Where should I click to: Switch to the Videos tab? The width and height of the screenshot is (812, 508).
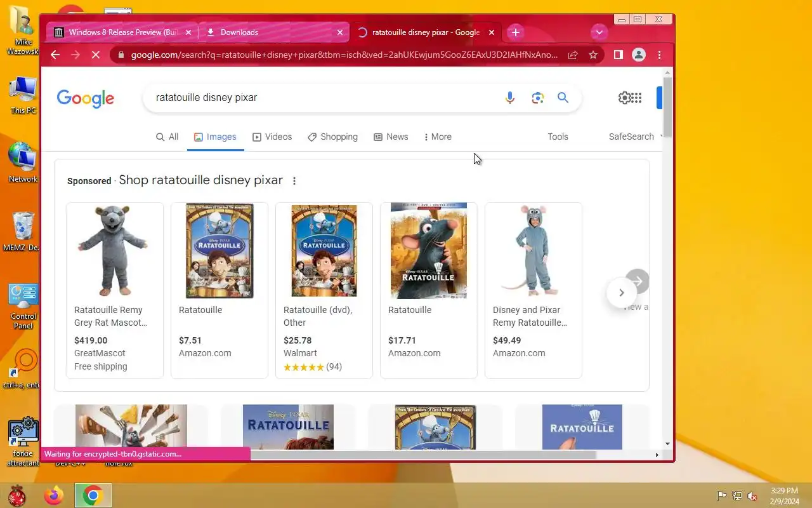pyautogui.click(x=272, y=137)
